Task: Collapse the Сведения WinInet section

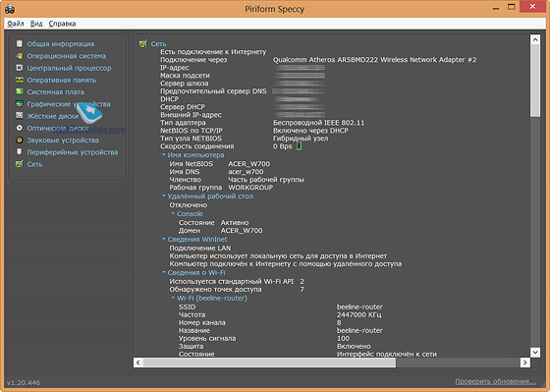Action: coord(163,239)
